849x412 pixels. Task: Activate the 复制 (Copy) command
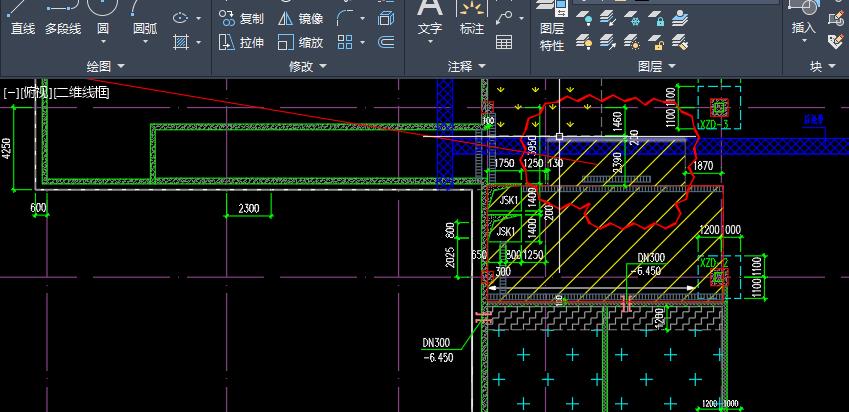coord(241,18)
